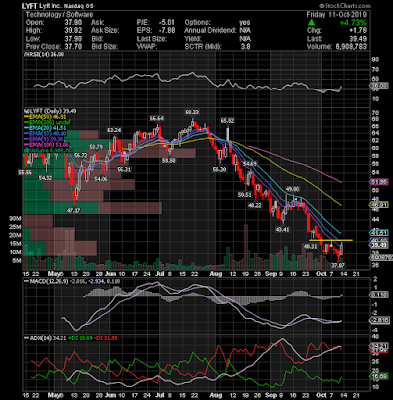
Task: Click the 43.41 September low annotation
Action: 282,229
